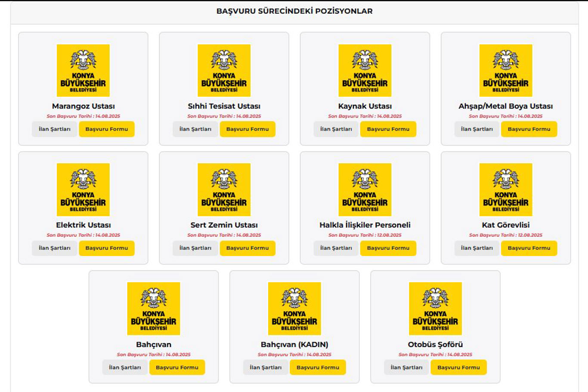
Task: Click the Konya logo above Bahçıvan (KADIN)
Action: click(294, 309)
